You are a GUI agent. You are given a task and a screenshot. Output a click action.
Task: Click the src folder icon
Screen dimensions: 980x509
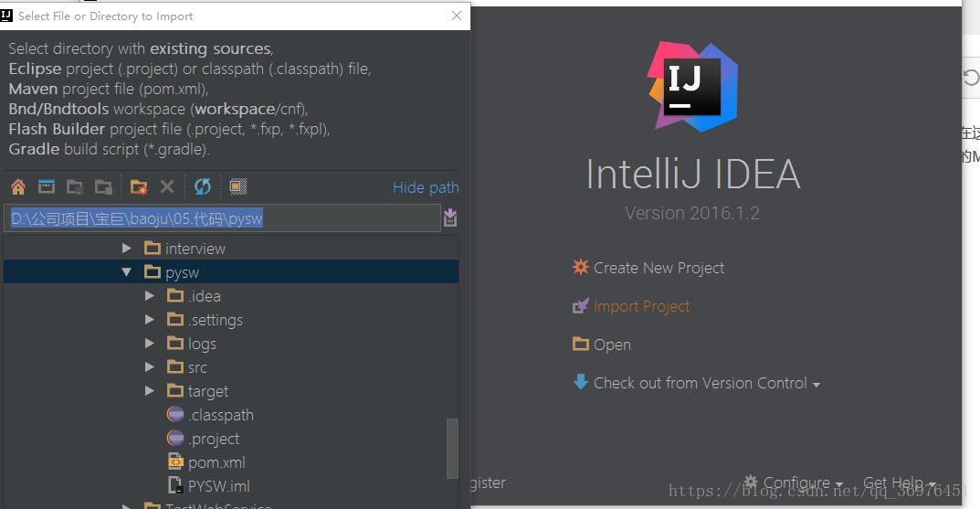coord(175,366)
